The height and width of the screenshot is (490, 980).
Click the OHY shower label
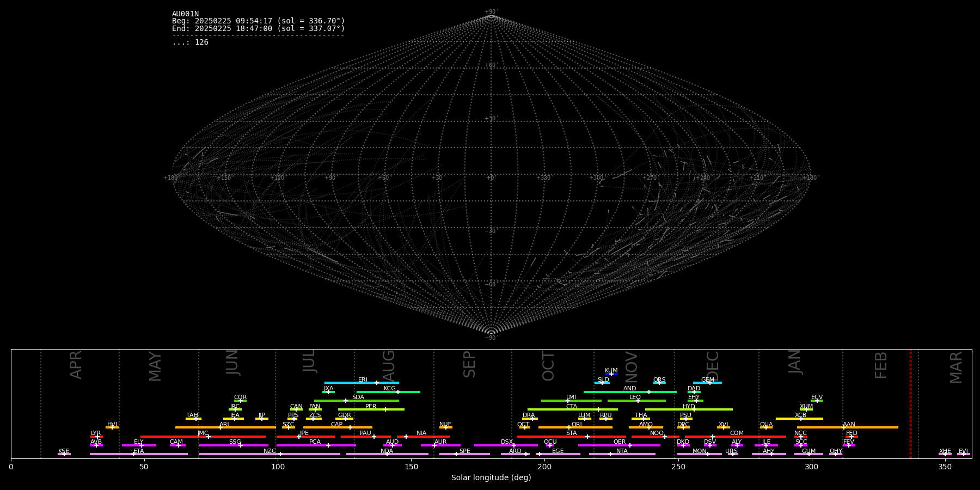tap(836, 451)
